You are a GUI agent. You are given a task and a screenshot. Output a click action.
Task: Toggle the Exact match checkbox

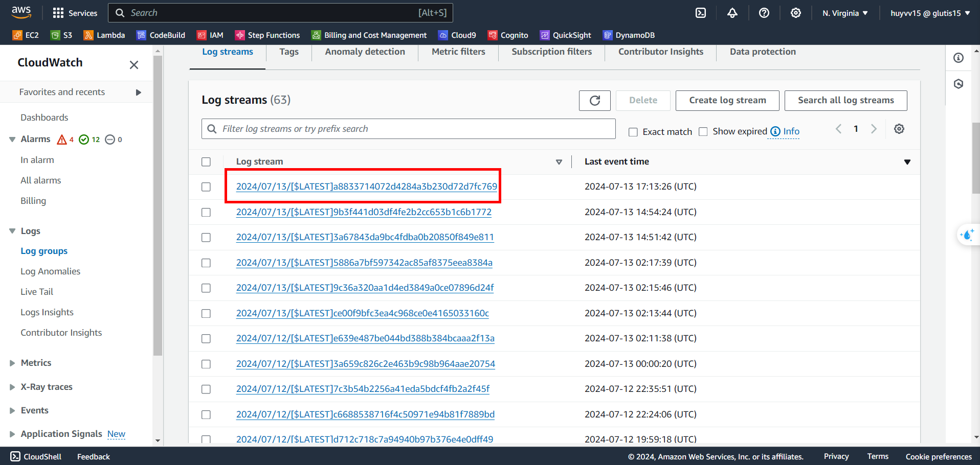click(633, 132)
